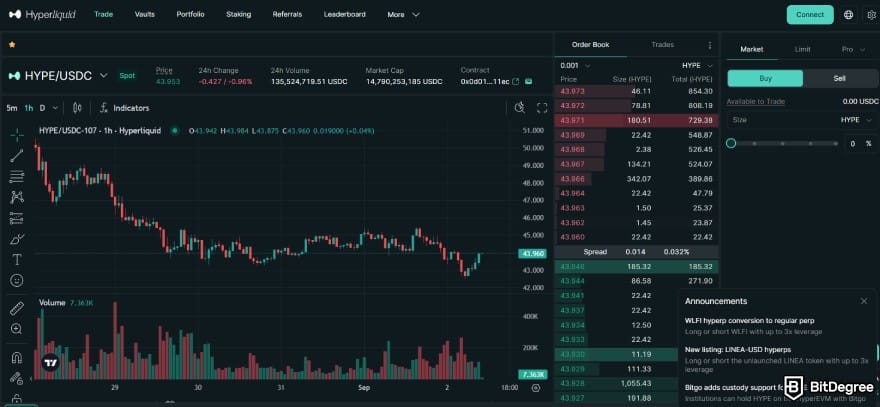Click the TradingView logo badge
Screen dimensions: 880x407
pyautogui.click(x=51, y=363)
